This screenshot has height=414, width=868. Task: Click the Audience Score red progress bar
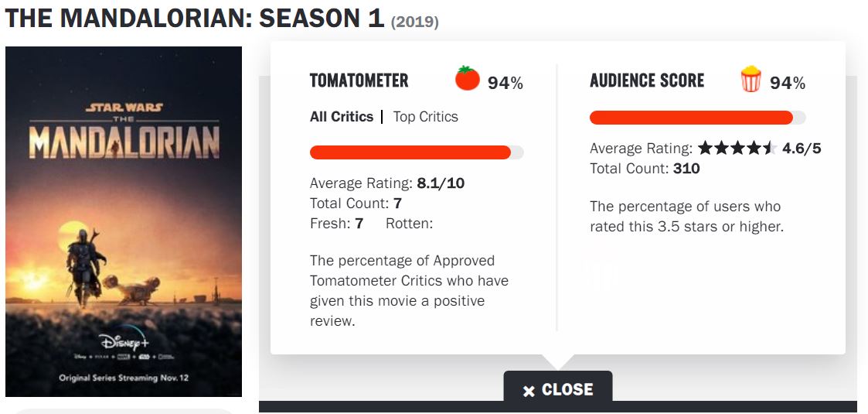pyautogui.click(x=691, y=118)
